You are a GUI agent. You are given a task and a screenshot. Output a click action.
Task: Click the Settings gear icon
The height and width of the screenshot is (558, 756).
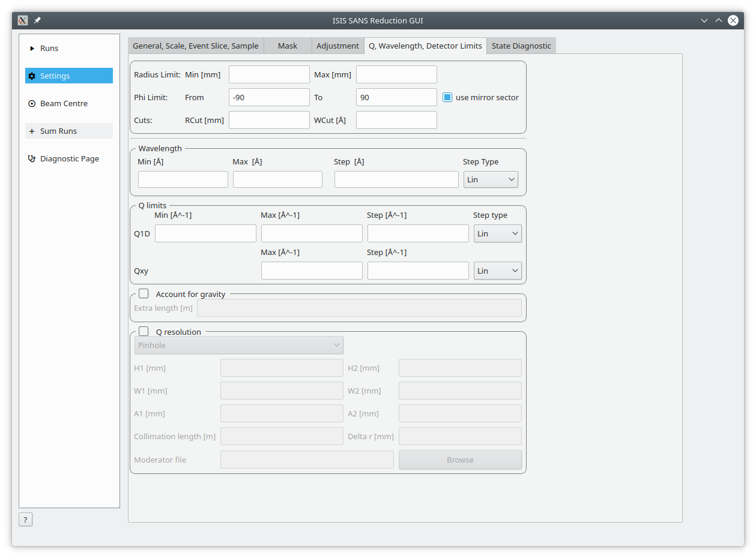coord(32,76)
